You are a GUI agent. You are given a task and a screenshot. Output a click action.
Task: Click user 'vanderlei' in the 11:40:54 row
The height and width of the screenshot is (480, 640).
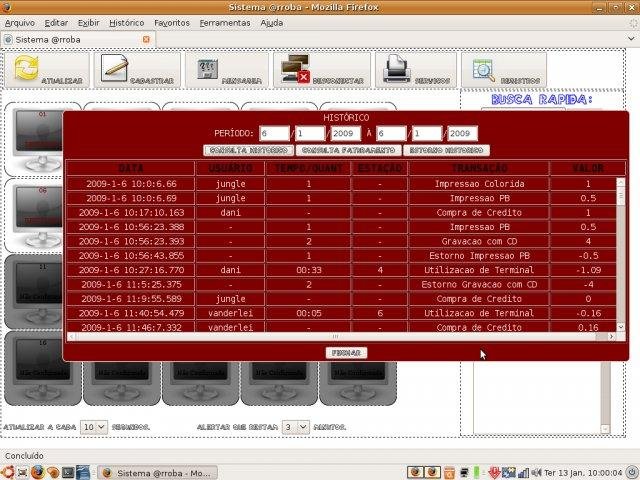pyautogui.click(x=231, y=313)
